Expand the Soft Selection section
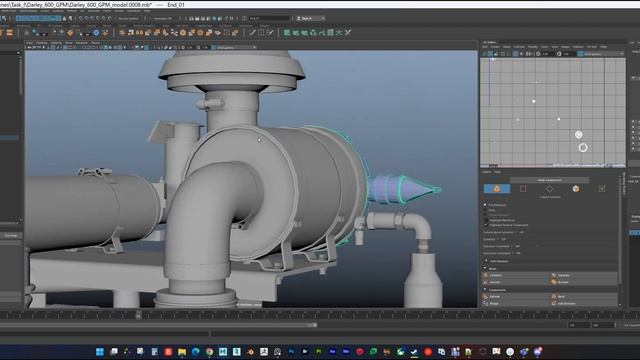 tap(499, 261)
